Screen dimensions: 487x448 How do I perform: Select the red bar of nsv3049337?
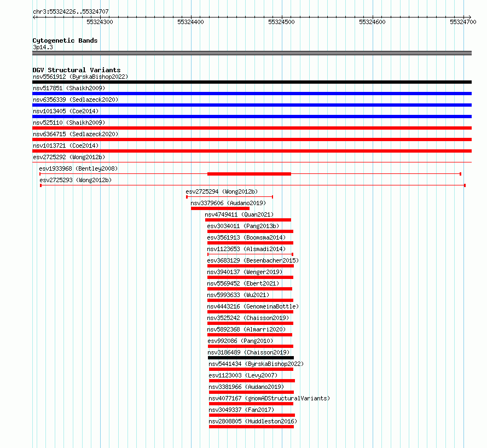[x=252, y=415]
